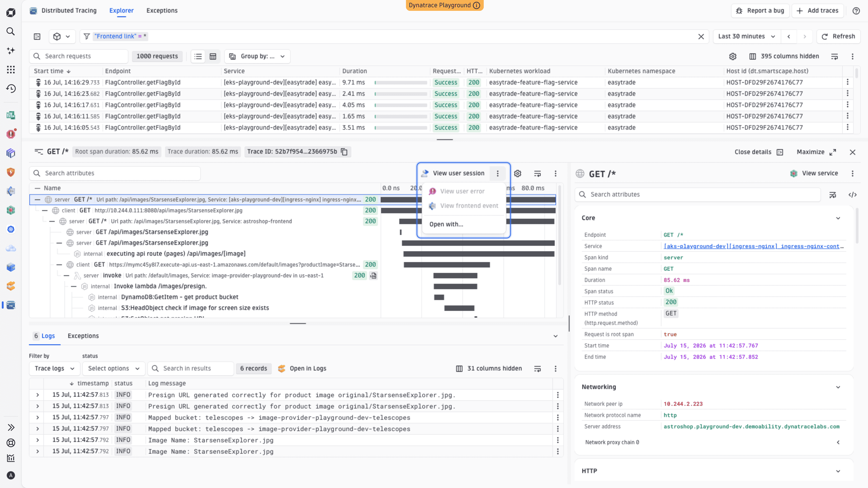Switch to the Explorer tab
Screen dimensions: 868x488
(121, 10)
